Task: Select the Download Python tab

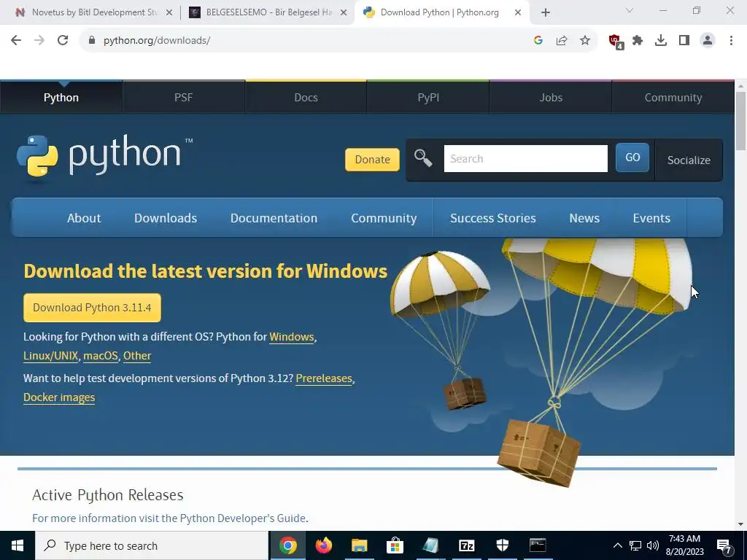Action: [438, 12]
